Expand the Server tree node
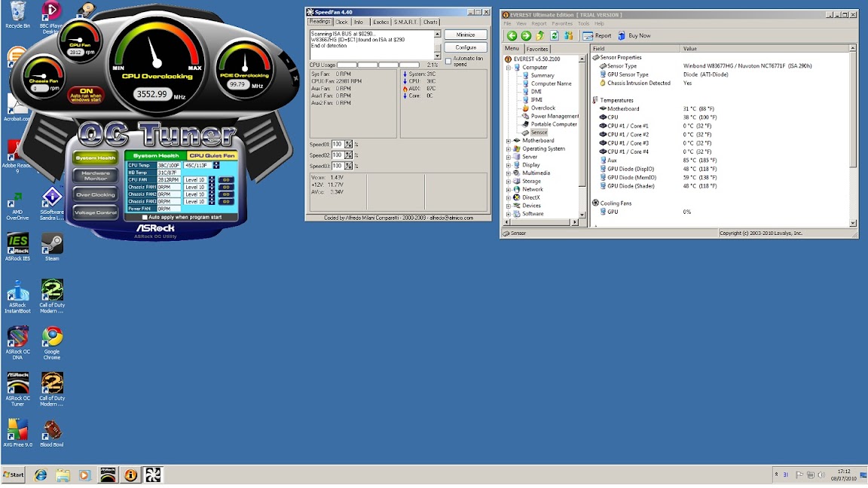 point(508,157)
